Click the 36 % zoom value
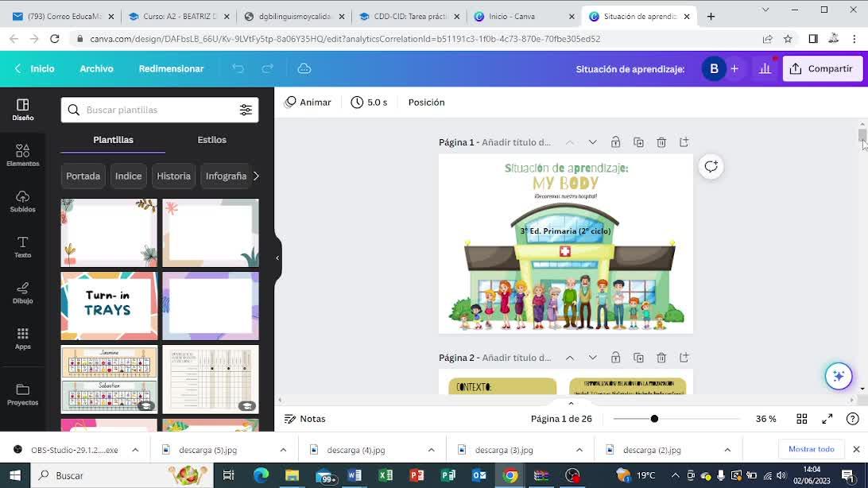This screenshot has width=868, height=488. coord(766,419)
